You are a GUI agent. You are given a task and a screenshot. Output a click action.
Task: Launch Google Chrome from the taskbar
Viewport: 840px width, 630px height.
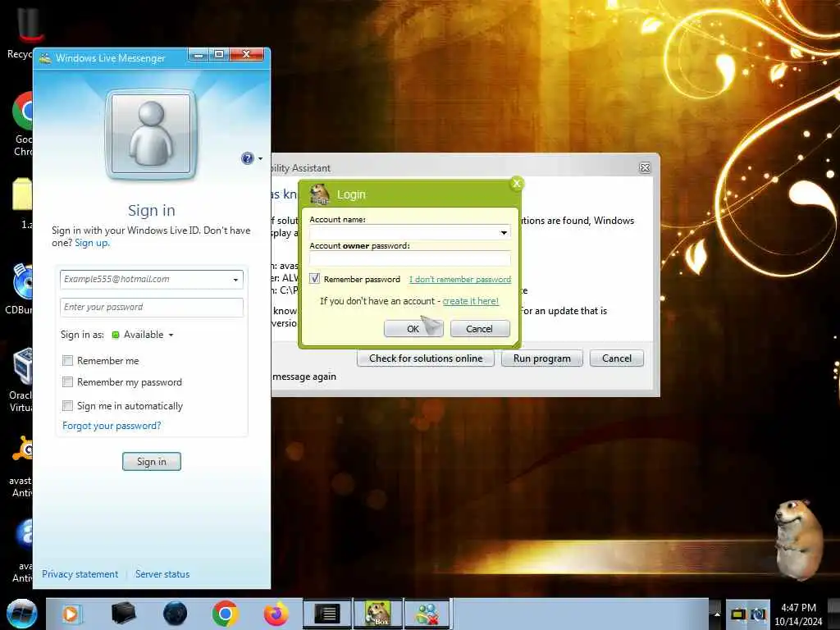225,614
